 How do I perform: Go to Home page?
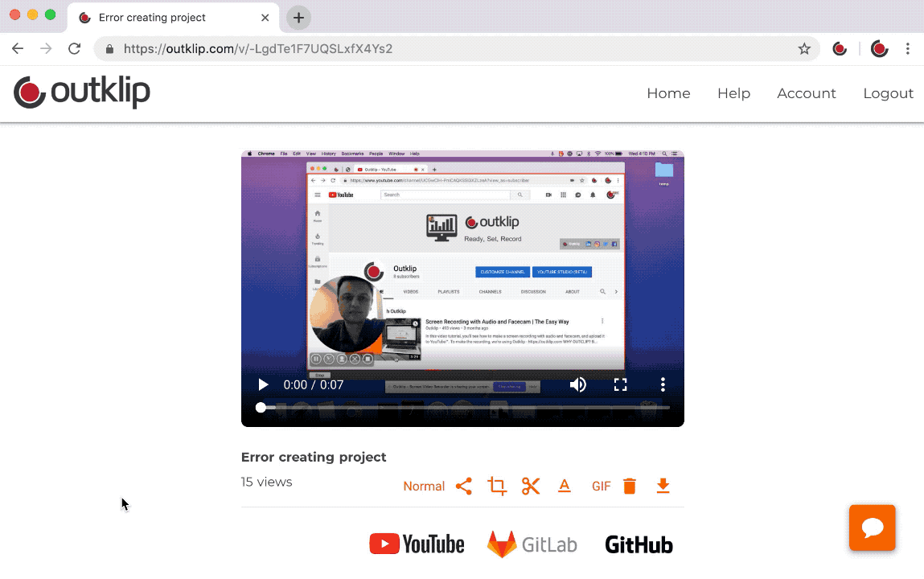[668, 93]
